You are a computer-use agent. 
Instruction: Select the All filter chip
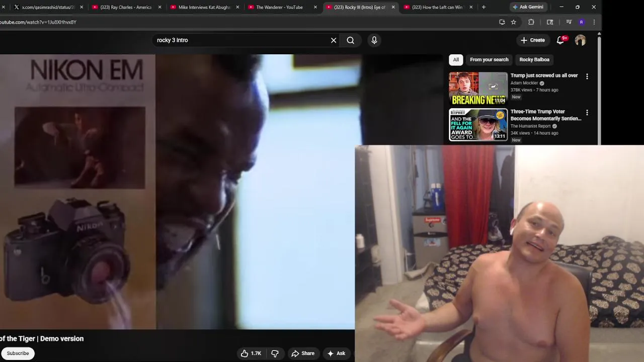pos(456,60)
